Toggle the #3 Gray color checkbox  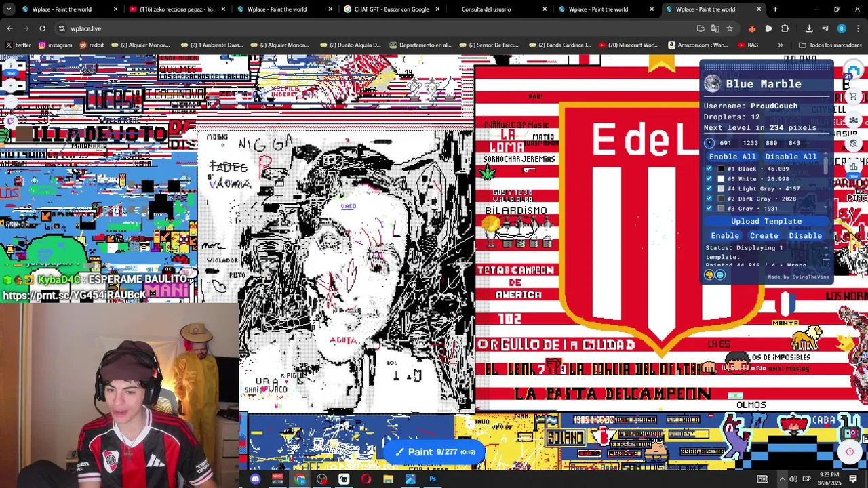(709, 208)
